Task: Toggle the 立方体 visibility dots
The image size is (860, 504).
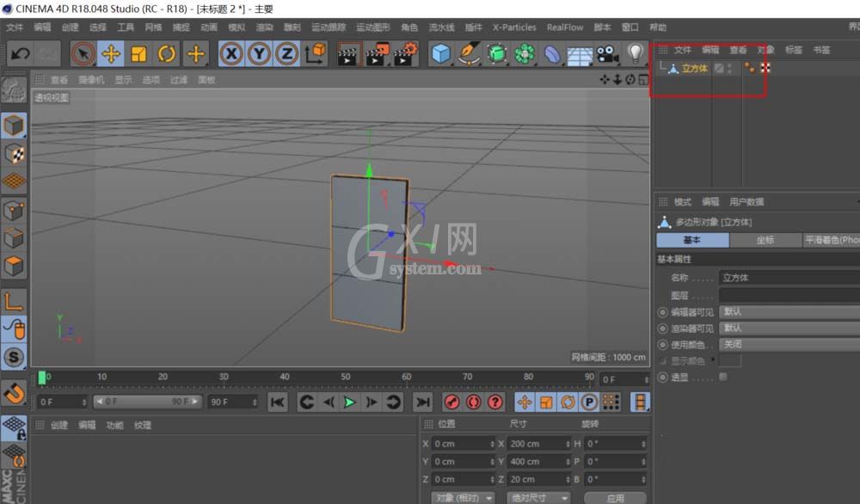Action: click(x=729, y=68)
